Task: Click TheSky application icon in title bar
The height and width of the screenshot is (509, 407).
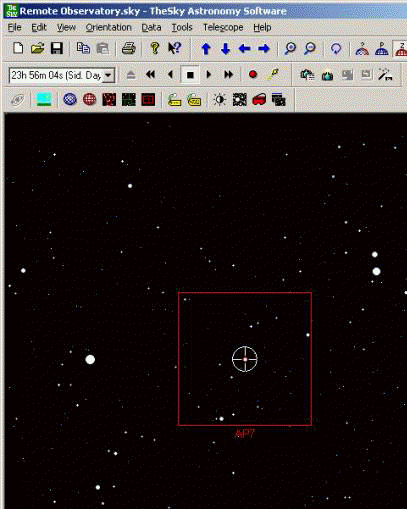Action: coord(11,11)
